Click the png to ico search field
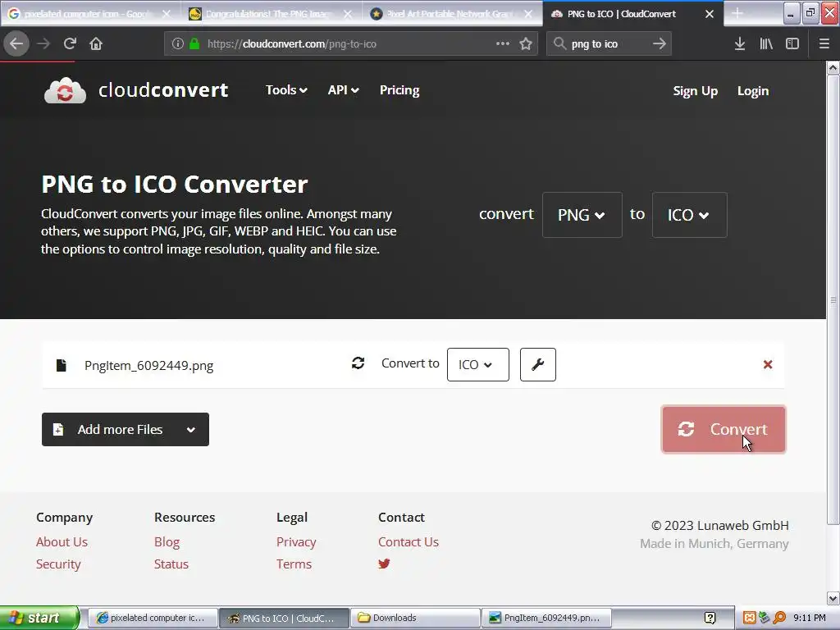Image resolution: width=840 pixels, height=630 pixels. tap(608, 44)
